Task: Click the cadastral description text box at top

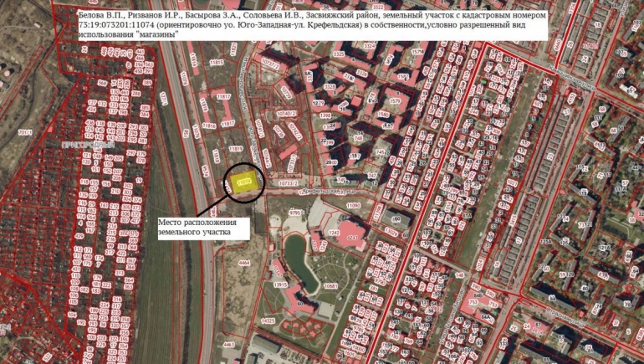Action: 309,25
